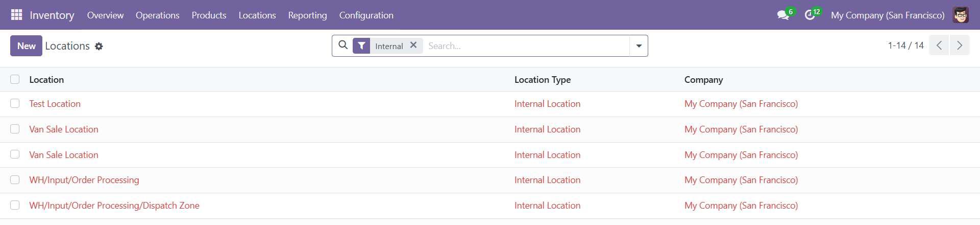Screen dimensions: 980x225
Task: Open the Reporting dropdown menu
Action: coord(307,15)
